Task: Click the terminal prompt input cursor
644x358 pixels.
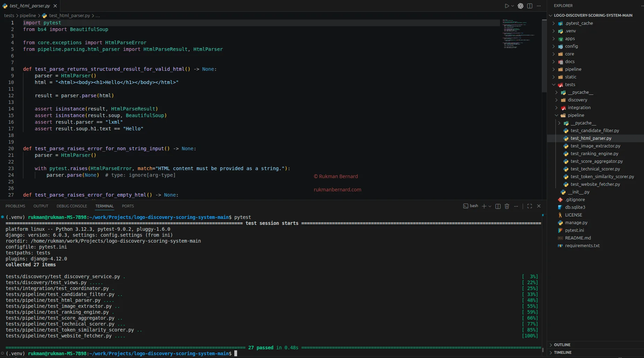Action: click(x=236, y=353)
